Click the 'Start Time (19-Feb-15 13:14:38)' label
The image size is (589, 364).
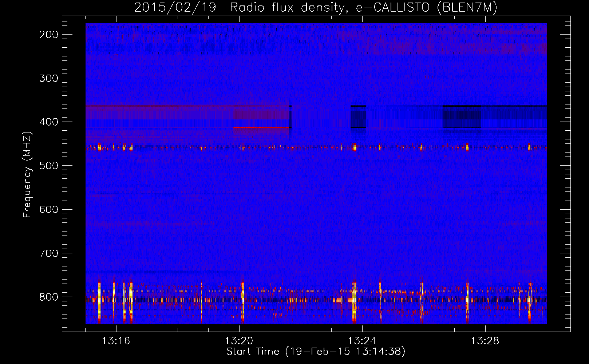pyautogui.click(x=316, y=352)
